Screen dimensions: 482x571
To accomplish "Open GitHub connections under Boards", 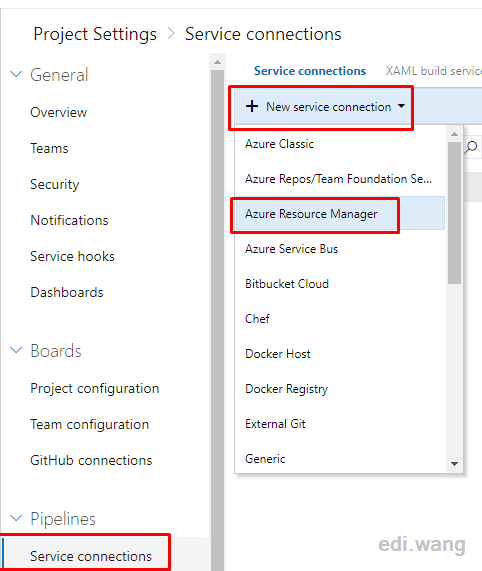I will coord(91,460).
